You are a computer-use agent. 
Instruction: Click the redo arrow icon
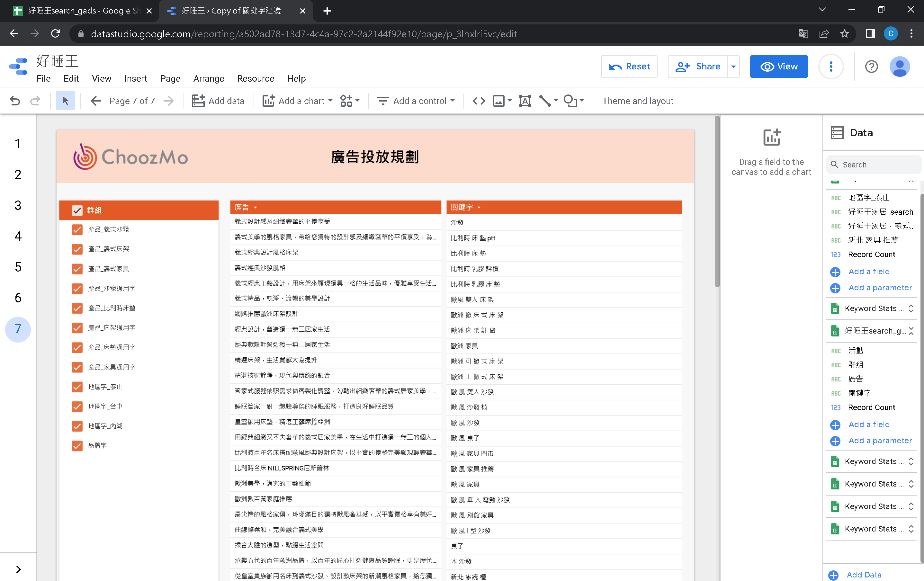pyautogui.click(x=35, y=101)
